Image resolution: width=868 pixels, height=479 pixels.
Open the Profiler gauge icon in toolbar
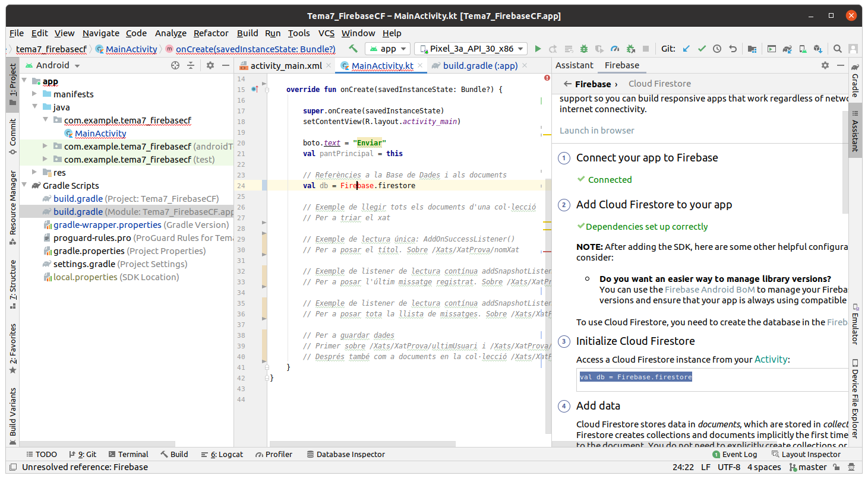615,49
